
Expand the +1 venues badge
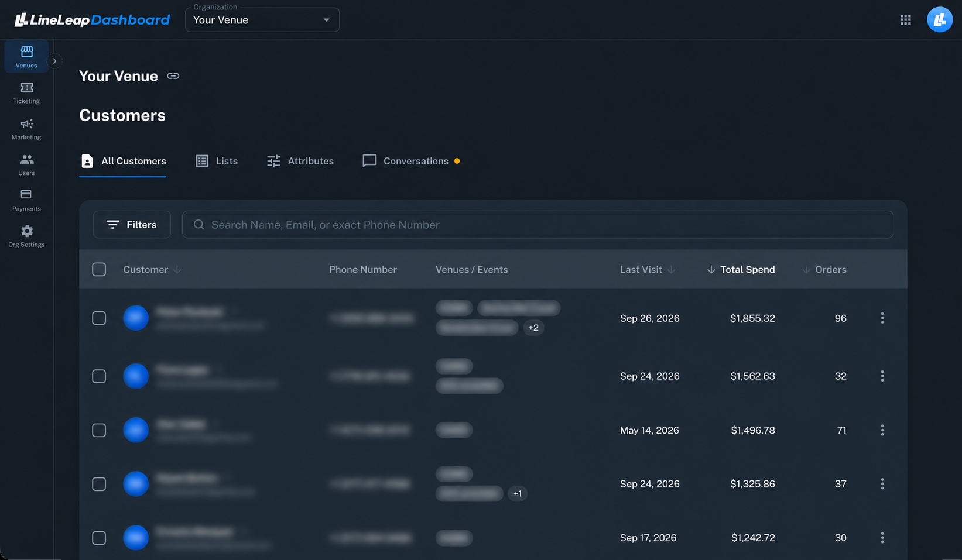coord(518,493)
